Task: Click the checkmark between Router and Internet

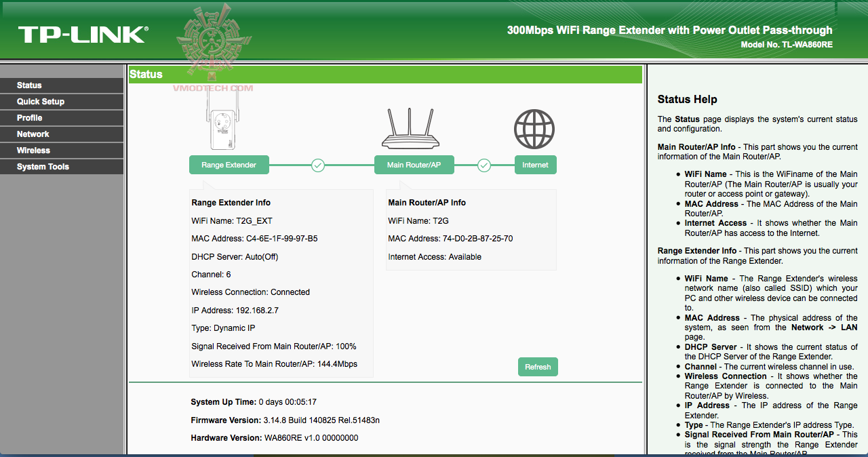Action: pyautogui.click(x=484, y=165)
